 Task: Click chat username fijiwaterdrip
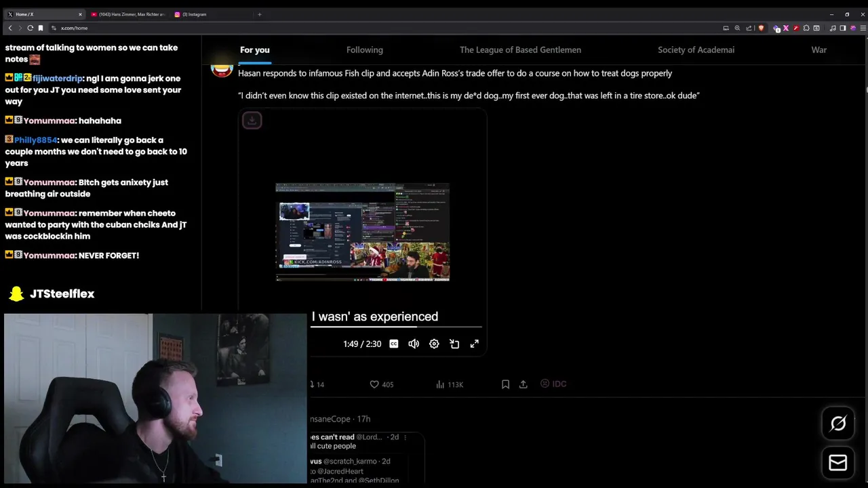tap(58, 79)
